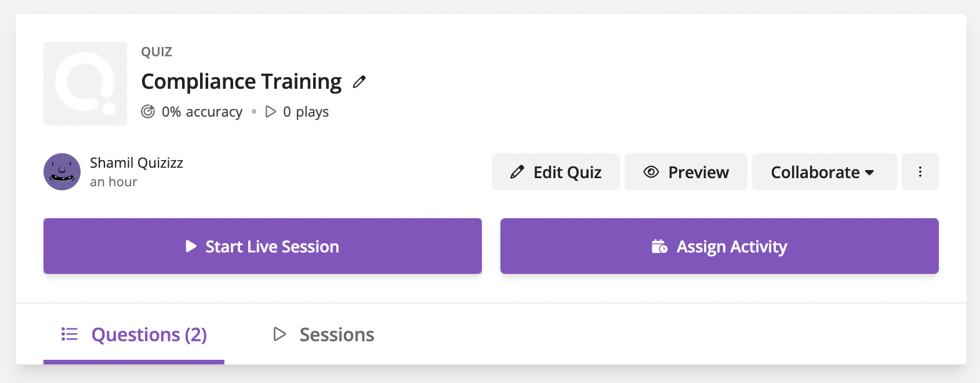The image size is (980, 383).
Task: Click the eye icon in Preview button
Action: [x=651, y=172]
